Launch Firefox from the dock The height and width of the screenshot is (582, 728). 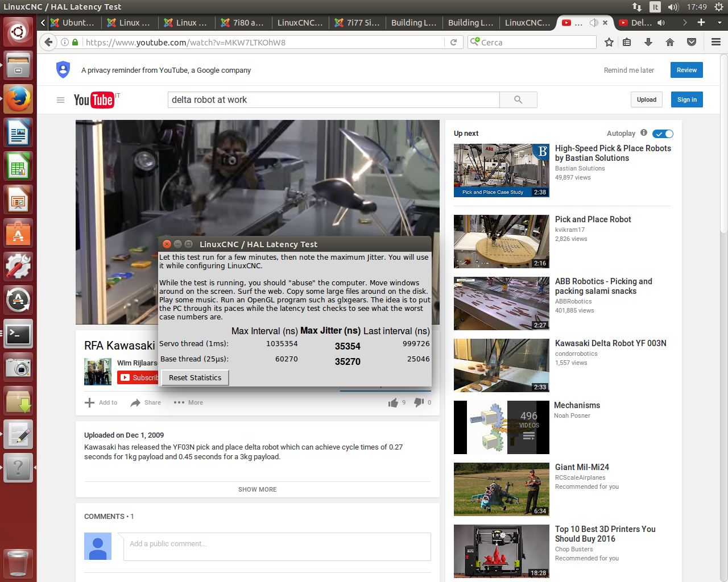click(18, 99)
